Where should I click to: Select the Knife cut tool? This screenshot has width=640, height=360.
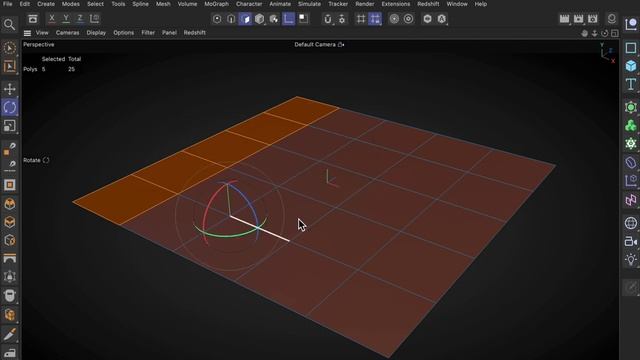tap(9, 334)
